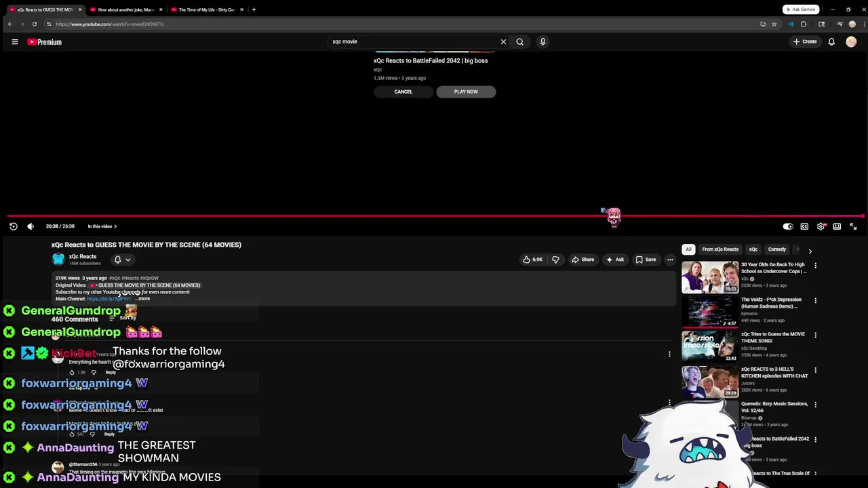868x488 pixels.
Task: Mute the video player volume
Action: tap(31, 226)
